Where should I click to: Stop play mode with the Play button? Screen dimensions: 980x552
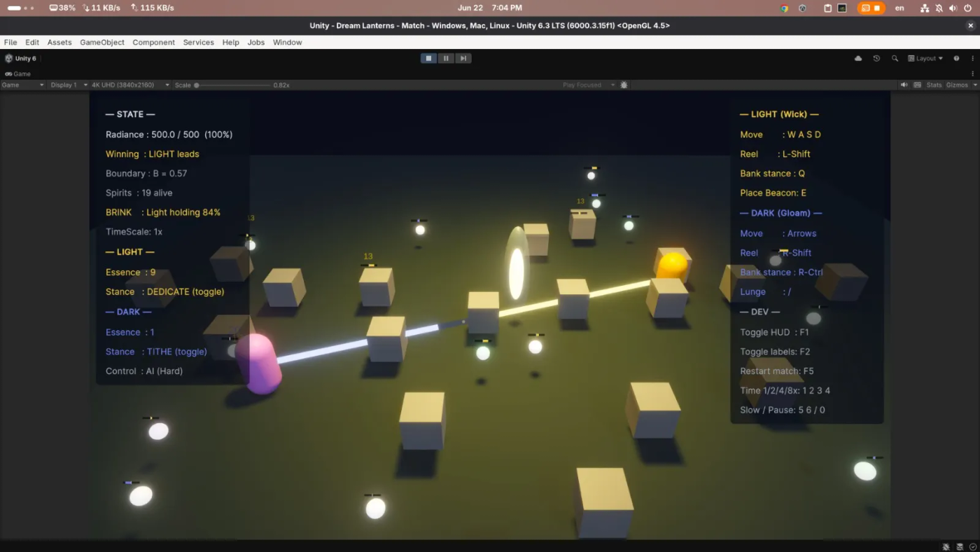click(x=428, y=58)
